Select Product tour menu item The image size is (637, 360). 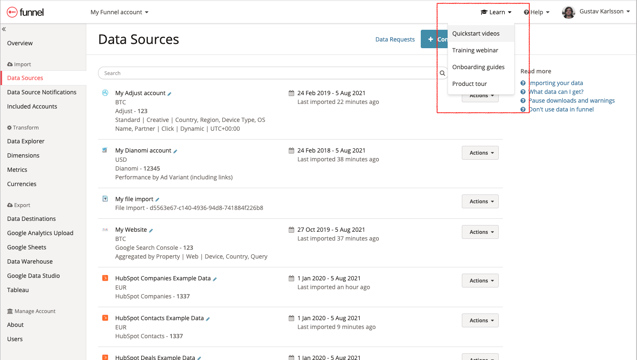(x=481, y=84)
